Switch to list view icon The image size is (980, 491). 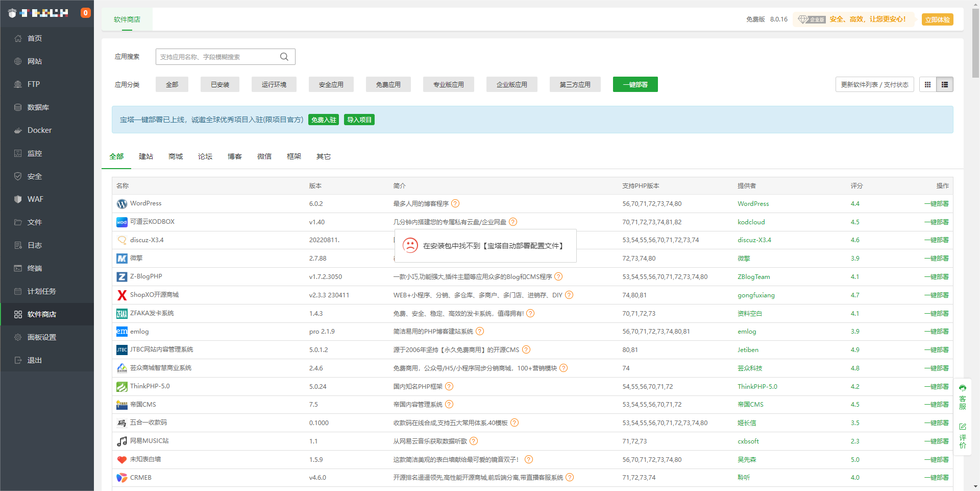945,84
